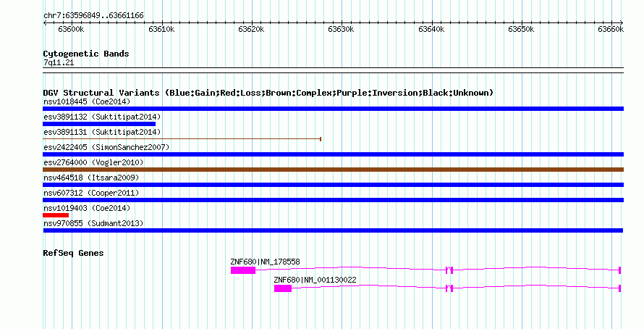Click the blue gain bar for nsv464518
This screenshot has width=644, height=329.
click(x=333, y=185)
